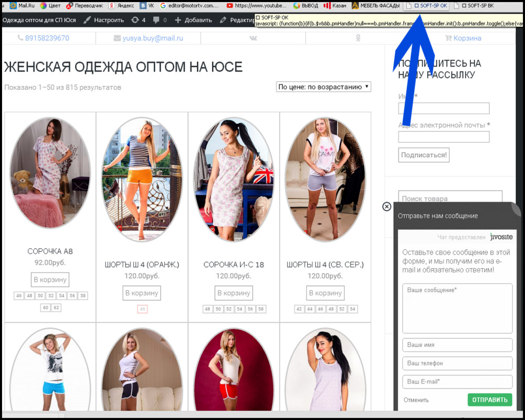Open the black shorts product photo
Screen dimensions: 525x420
tap(142, 369)
